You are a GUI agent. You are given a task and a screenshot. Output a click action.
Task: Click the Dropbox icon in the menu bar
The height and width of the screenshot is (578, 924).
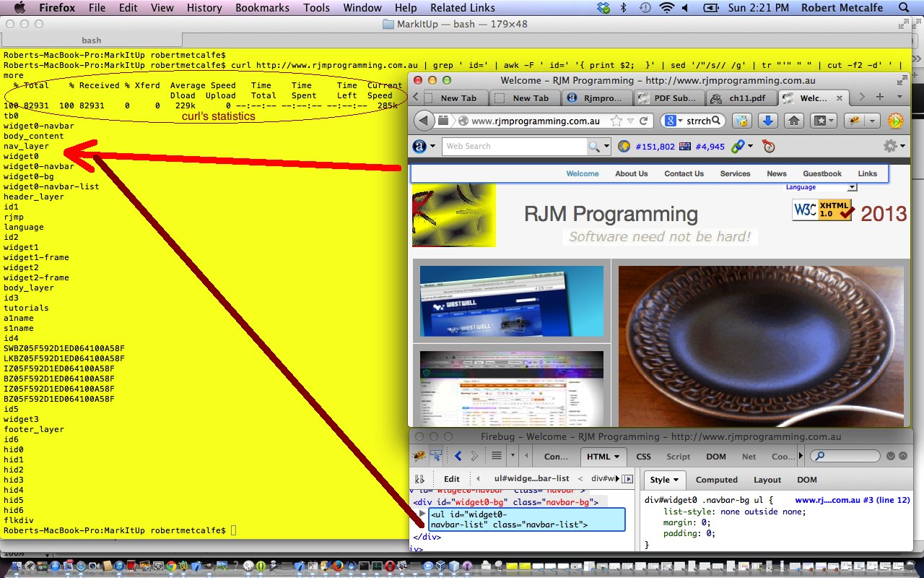(x=604, y=8)
